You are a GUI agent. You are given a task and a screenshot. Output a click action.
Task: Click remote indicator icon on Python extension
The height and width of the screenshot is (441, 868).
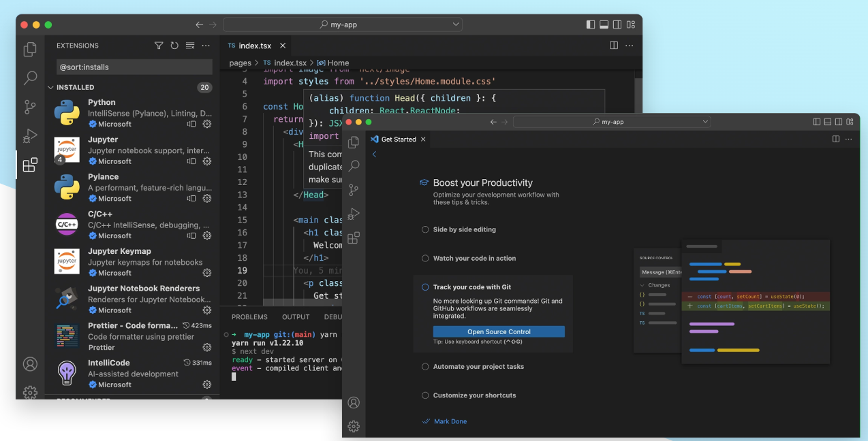pyautogui.click(x=191, y=124)
